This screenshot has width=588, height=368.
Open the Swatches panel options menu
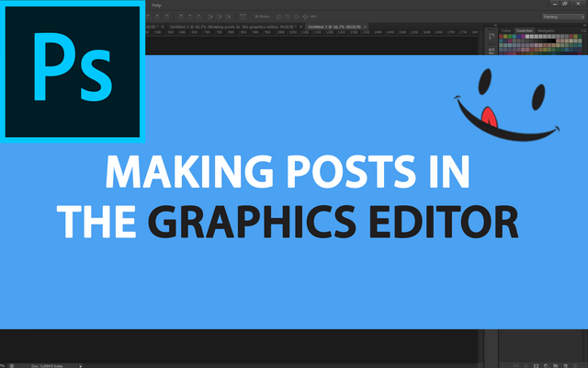[x=584, y=30]
